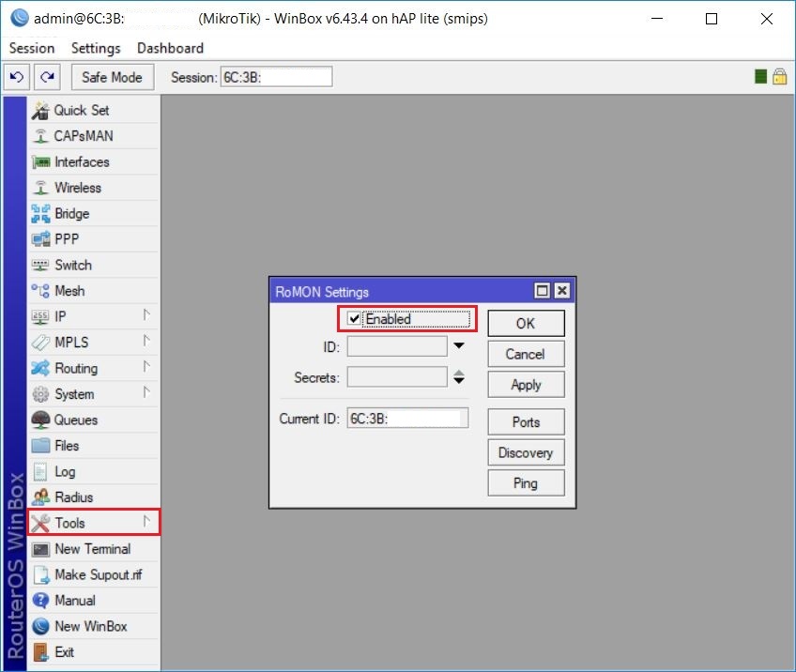Maximize the WinBox main window
The image size is (796, 672).
coord(712,19)
